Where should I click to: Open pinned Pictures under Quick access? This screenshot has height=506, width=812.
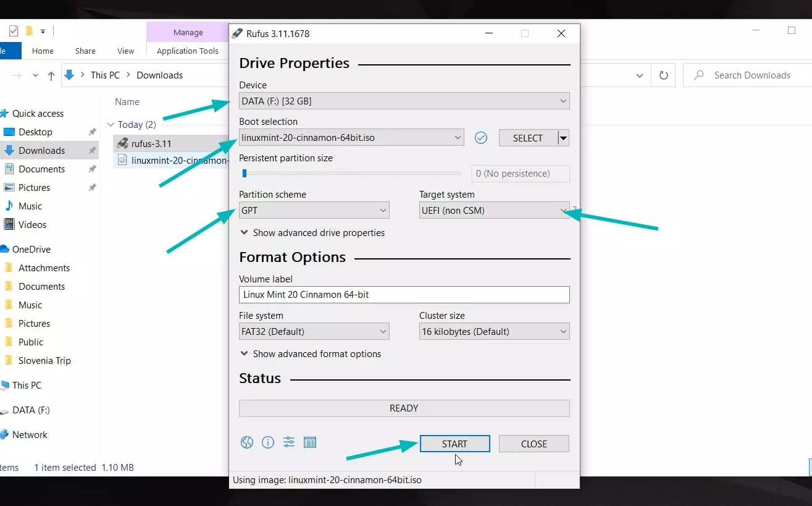34,188
